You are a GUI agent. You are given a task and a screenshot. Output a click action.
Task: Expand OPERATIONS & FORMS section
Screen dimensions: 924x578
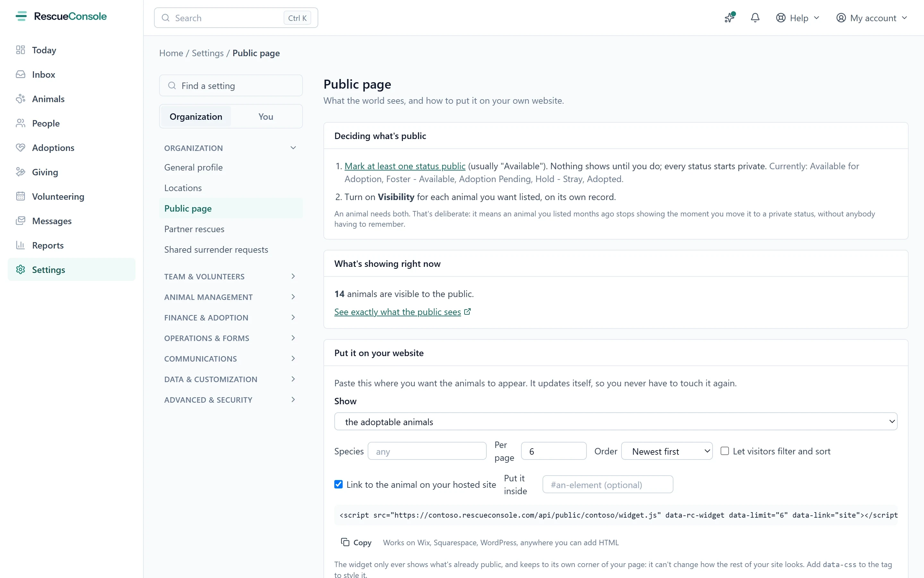[x=231, y=338]
